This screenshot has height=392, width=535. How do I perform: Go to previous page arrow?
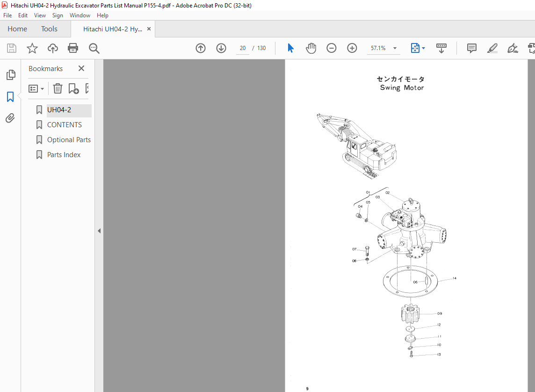[201, 48]
